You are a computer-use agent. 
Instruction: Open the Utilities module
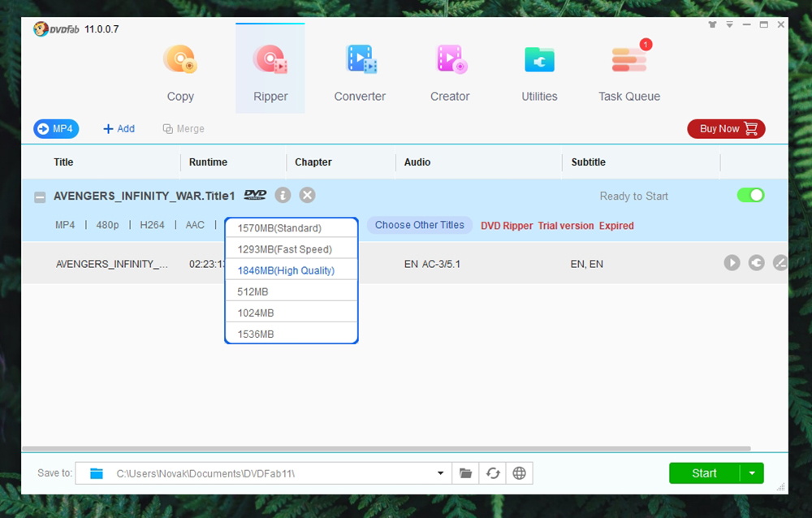[x=540, y=74]
